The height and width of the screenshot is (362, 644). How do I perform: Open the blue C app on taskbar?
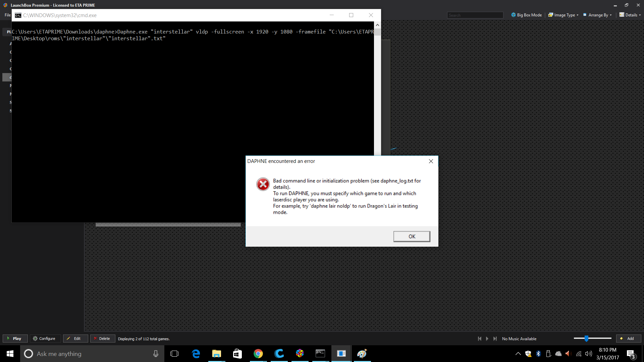(x=279, y=354)
